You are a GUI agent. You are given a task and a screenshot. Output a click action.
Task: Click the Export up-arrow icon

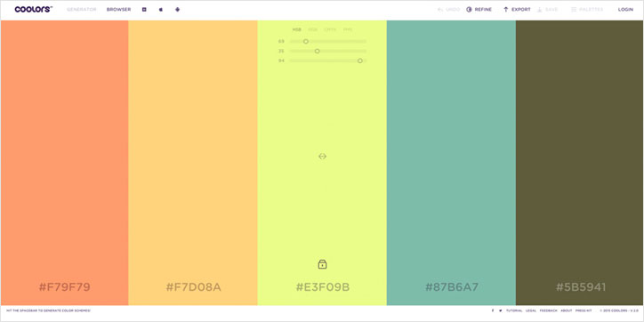pos(505,10)
